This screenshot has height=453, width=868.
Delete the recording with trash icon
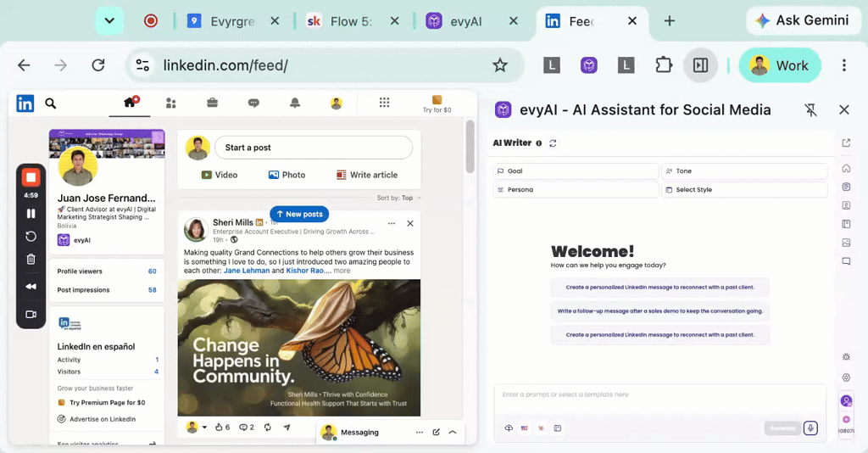coord(31,260)
